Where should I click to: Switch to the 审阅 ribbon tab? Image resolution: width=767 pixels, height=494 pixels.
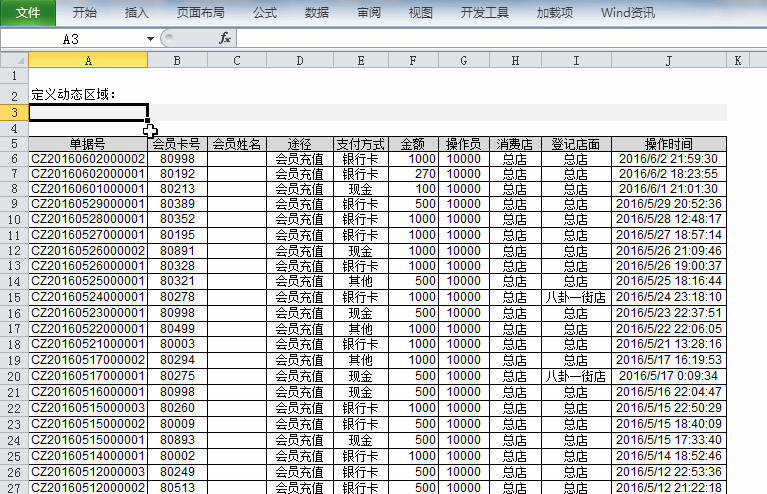click(369, 12)
